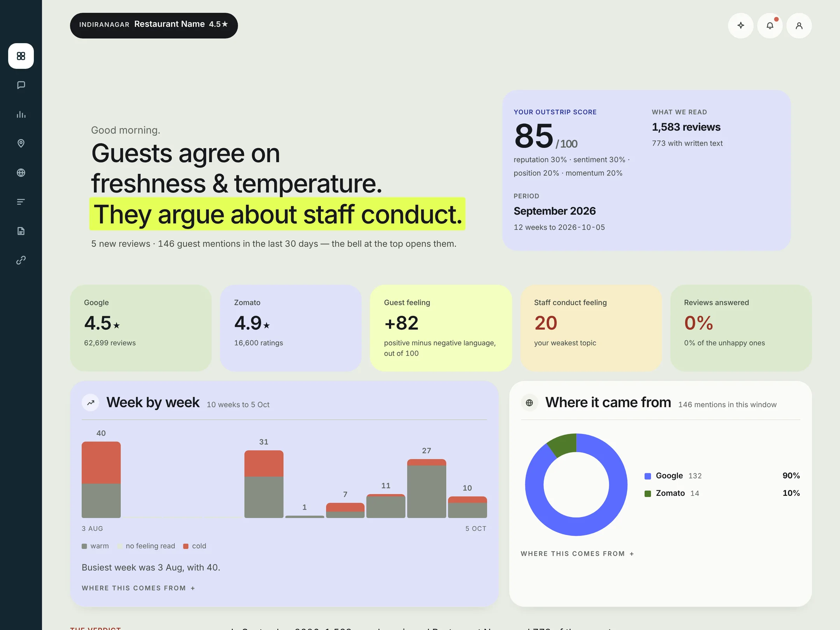
Task: Open the Zomato 4.9 rating card
Action: [x=291, y=328]
